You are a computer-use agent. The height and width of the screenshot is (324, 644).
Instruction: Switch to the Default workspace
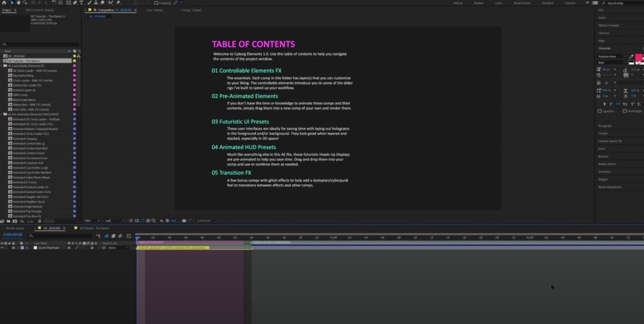(x=458, y=3)
